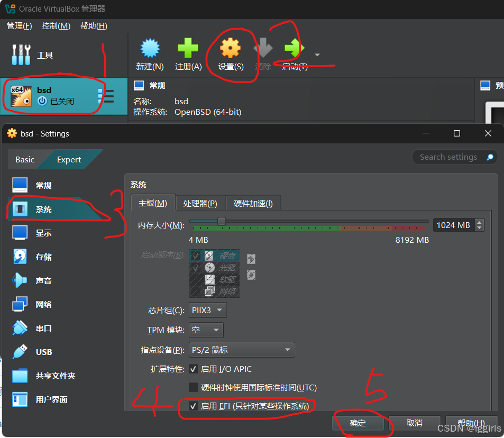The width and height of the screenshot is (504, 438).
Task: Open the Machine (控制) menu
Action: (x=56, y=26)
